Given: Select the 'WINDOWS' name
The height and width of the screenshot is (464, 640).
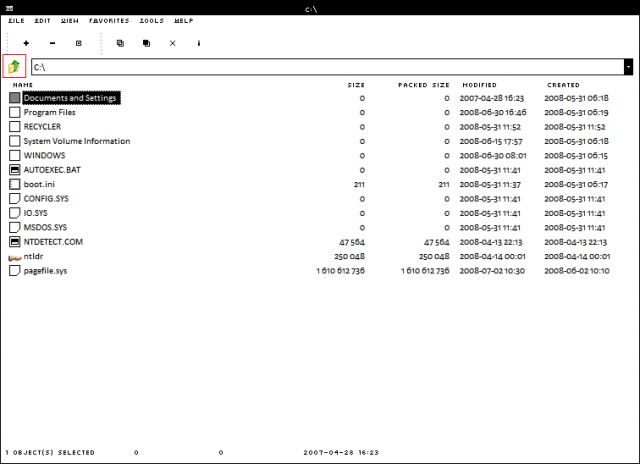Looking at the screenshot, I should (44, 155).
